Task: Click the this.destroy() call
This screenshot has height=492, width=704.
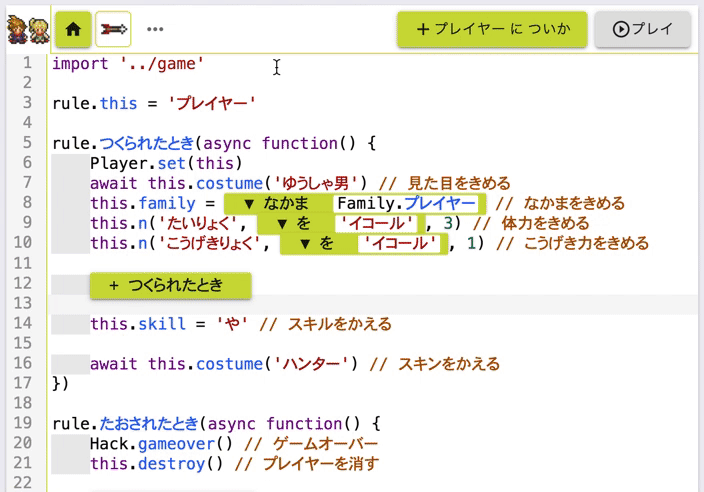Action: [156, 463]
